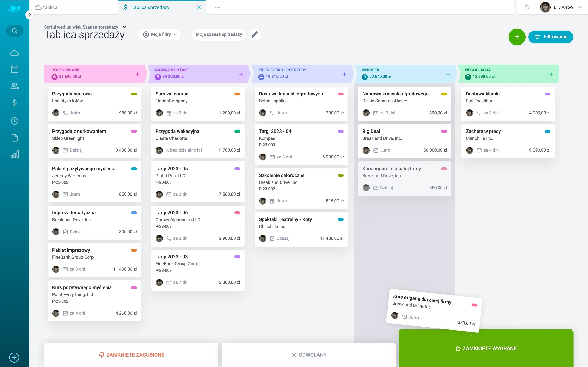Toggle the checkmark on Impreza tematyczna card

(65, 232)
